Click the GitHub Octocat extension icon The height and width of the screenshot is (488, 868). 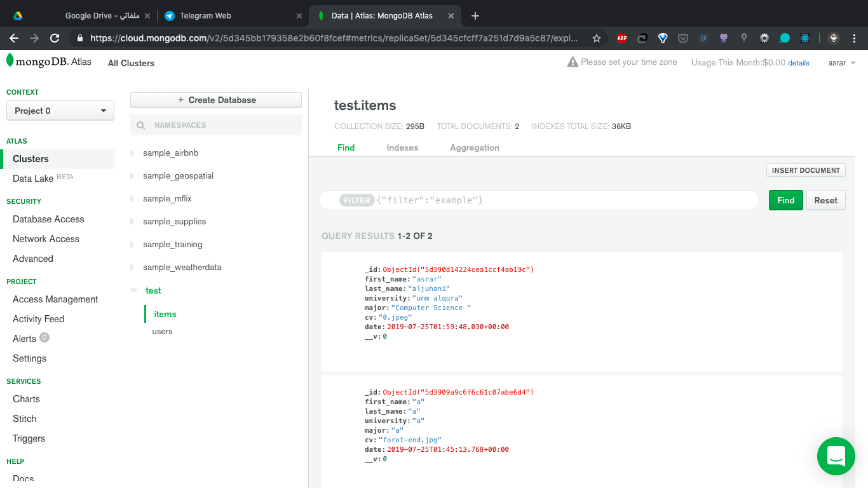tap(723, 38)
